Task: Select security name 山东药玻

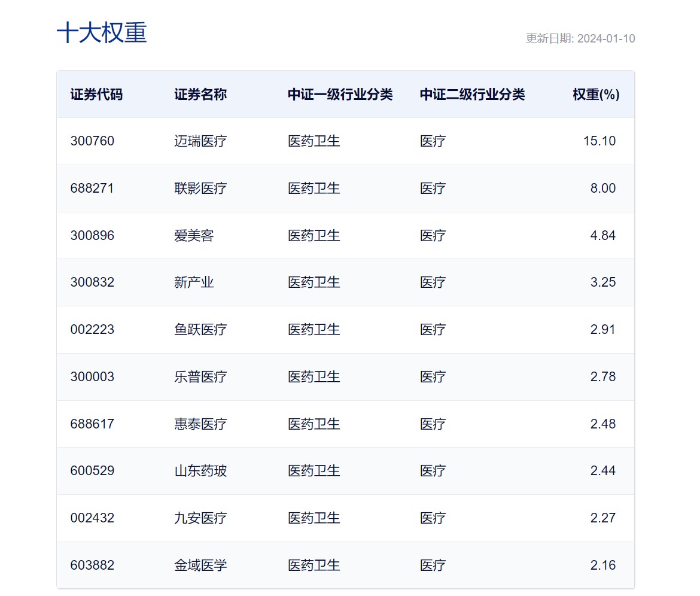Action: tap(200, 470)
